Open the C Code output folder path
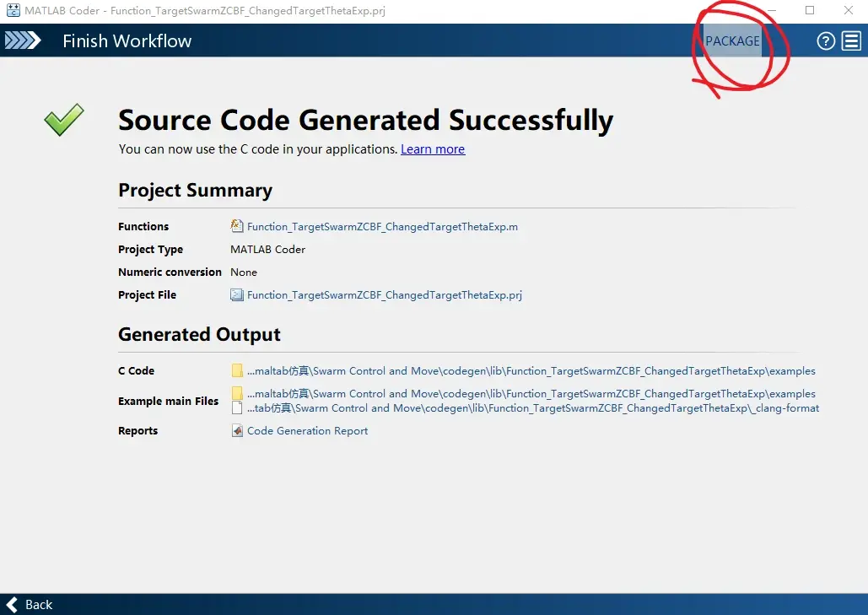This screenshot has width=868, height=615. point(531,371)
